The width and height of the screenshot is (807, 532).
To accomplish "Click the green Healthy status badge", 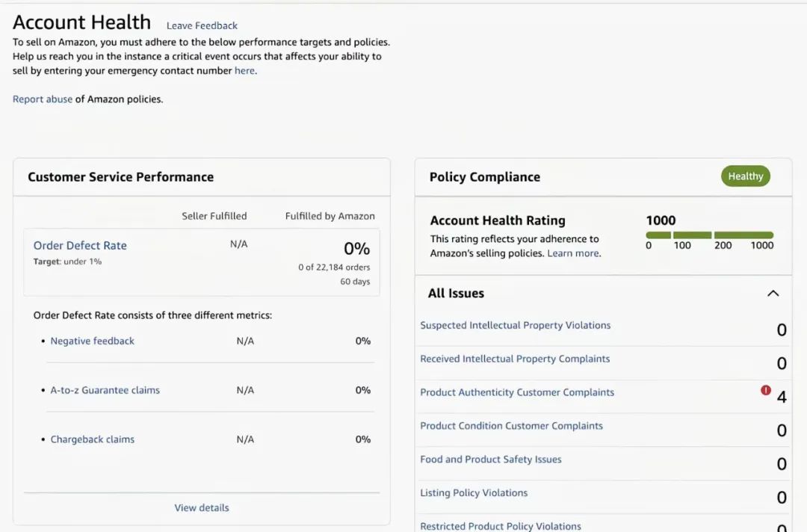I will (x=745, y=176).
